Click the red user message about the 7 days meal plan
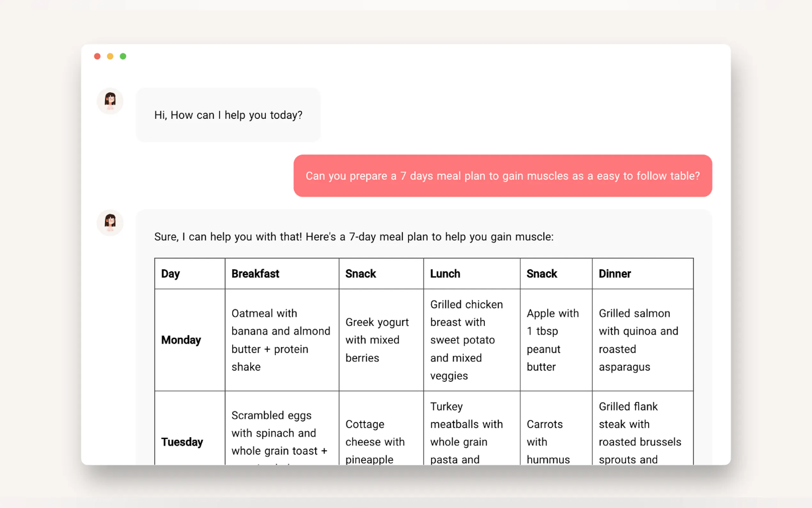 503,176
